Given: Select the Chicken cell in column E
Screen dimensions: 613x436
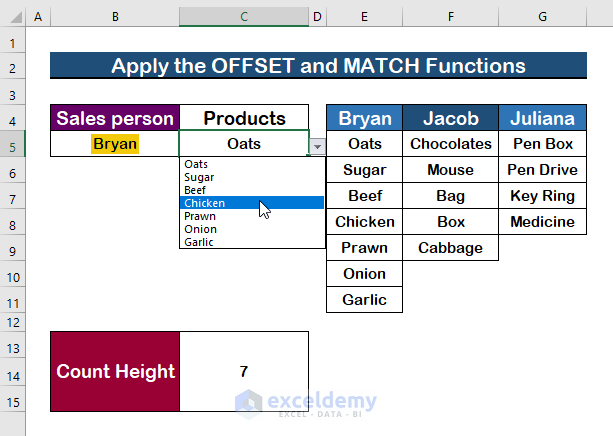Looking at the screenshot, I should pos(364,222).
